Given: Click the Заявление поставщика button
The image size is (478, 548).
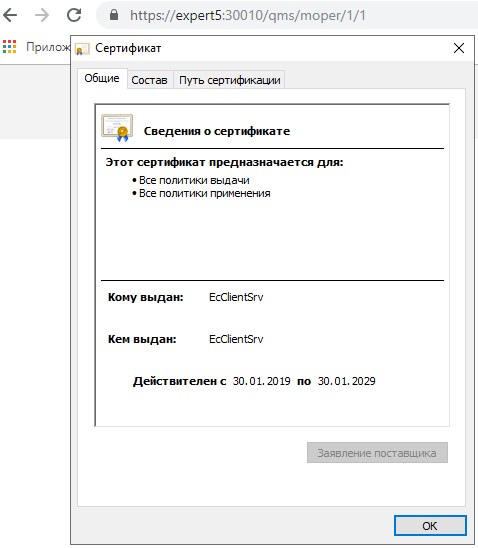Looking at the screenshot, I should (377, 453).
